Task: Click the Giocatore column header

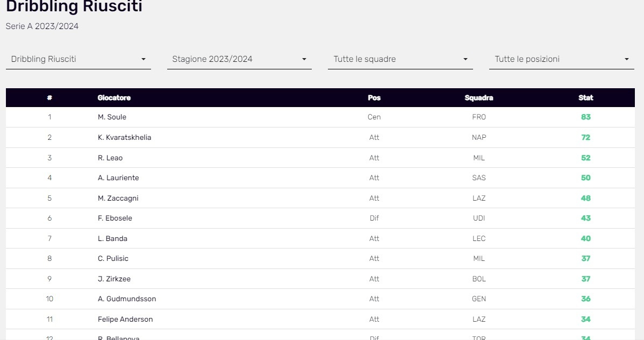Action: coord(114,98)
